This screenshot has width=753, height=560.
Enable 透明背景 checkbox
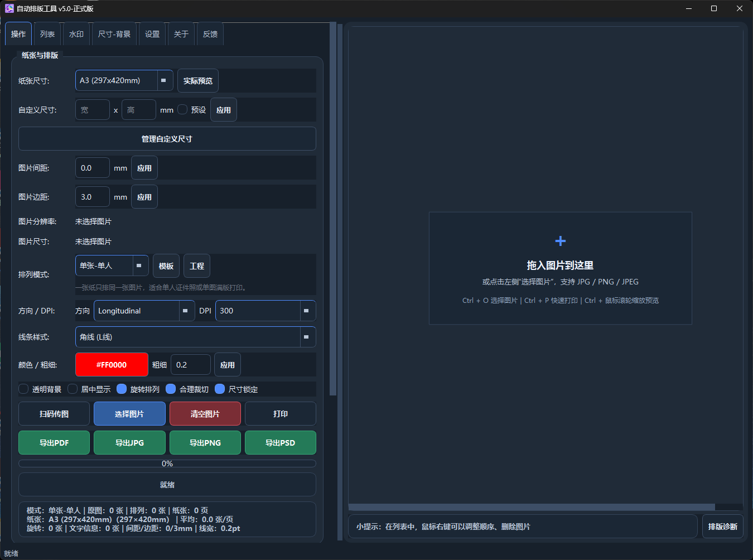(x=23, y=389)
